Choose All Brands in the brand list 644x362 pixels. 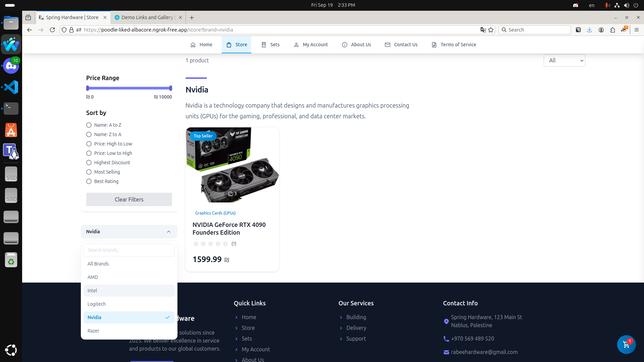click(x=129, y=264)
